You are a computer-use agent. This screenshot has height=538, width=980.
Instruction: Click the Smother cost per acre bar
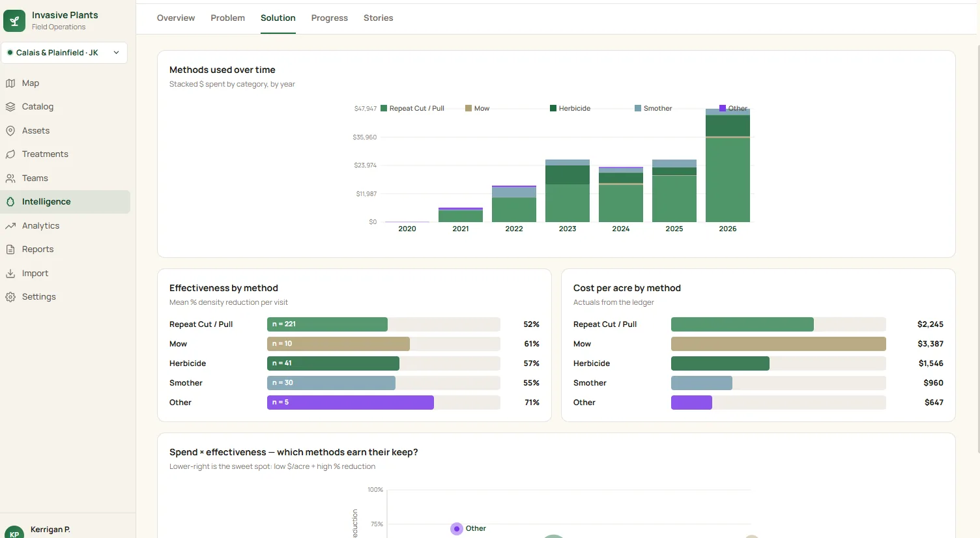tap(702, 383)
